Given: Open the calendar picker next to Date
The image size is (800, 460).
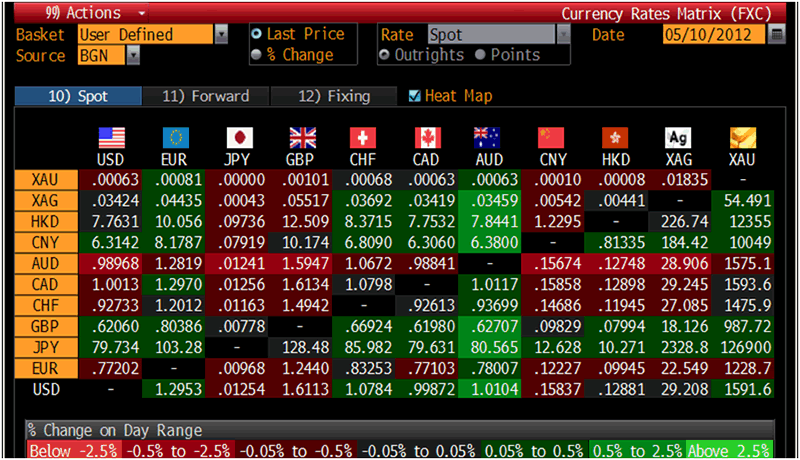Looking at the screenshot, I should click(777, 35).
